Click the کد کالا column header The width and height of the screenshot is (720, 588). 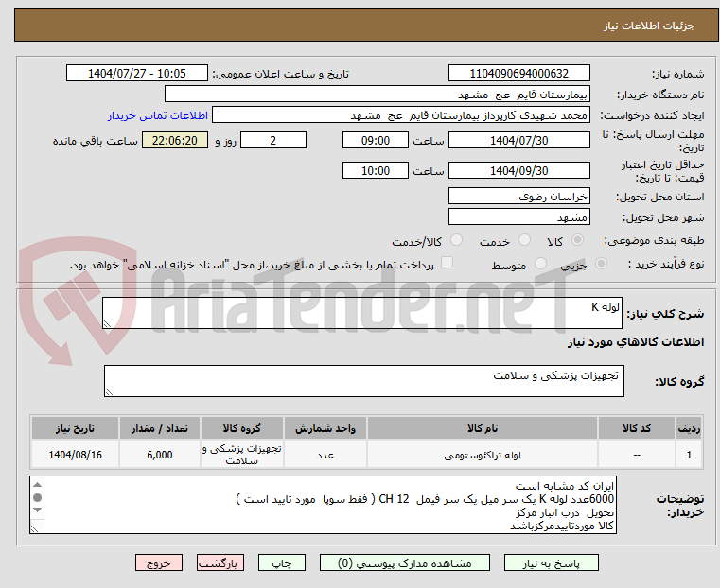(x=637, y=428)
